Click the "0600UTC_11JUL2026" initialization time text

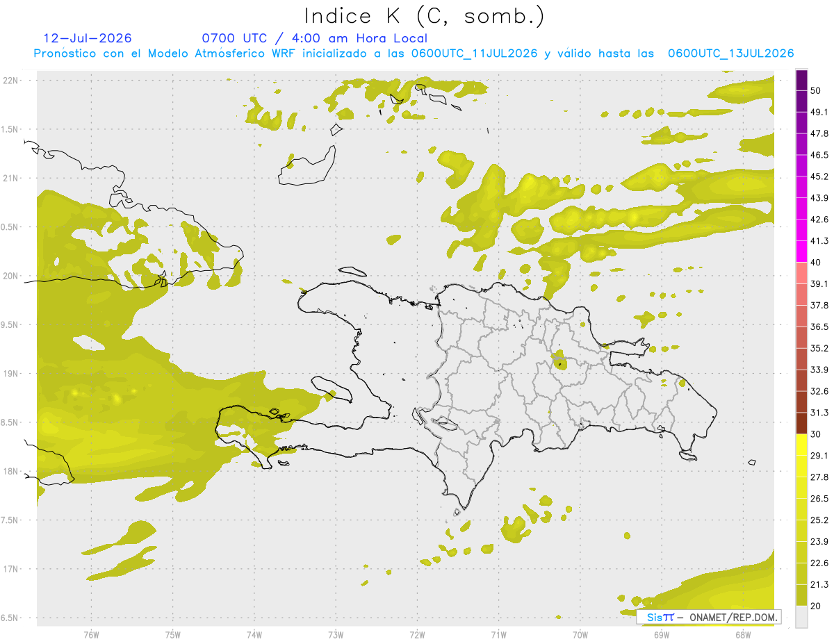click(x=474, y=53)
